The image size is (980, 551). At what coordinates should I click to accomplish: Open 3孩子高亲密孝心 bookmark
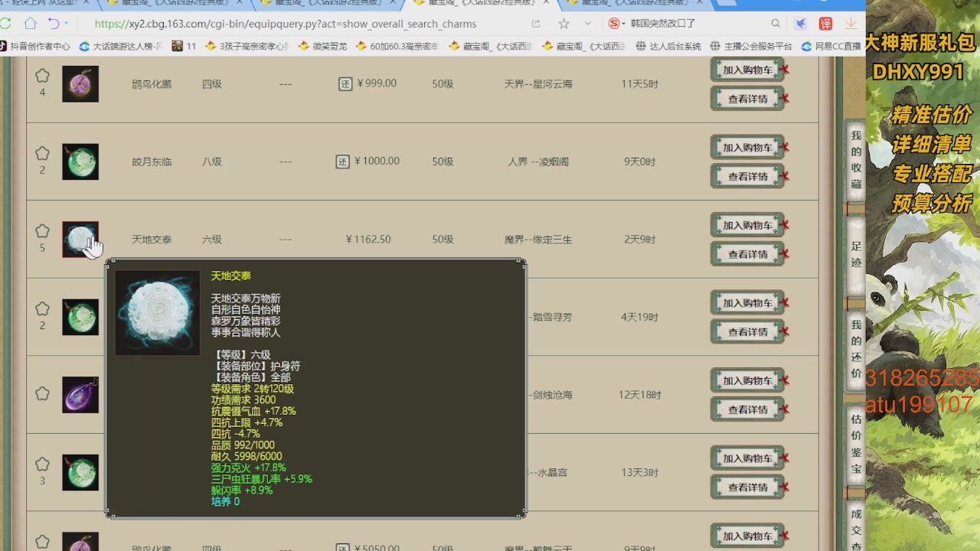(x=248, y=46)
